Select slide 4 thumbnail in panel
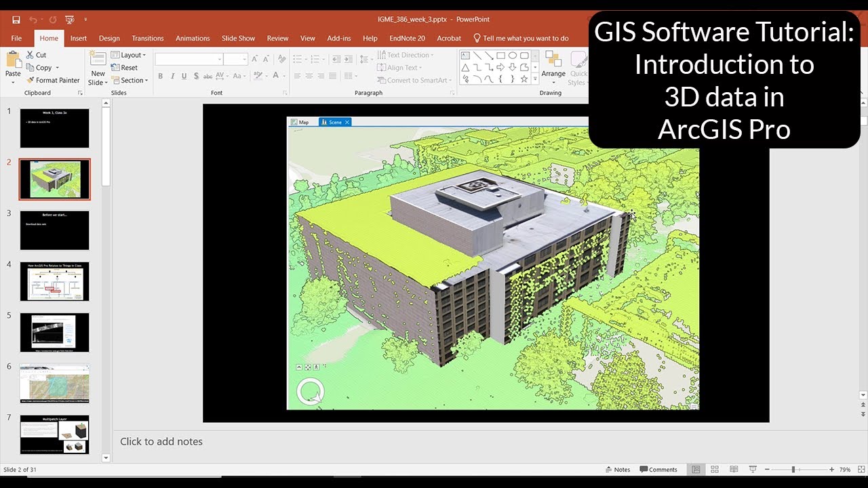Viewport: 868px width, 488px height. click(54, 281)
